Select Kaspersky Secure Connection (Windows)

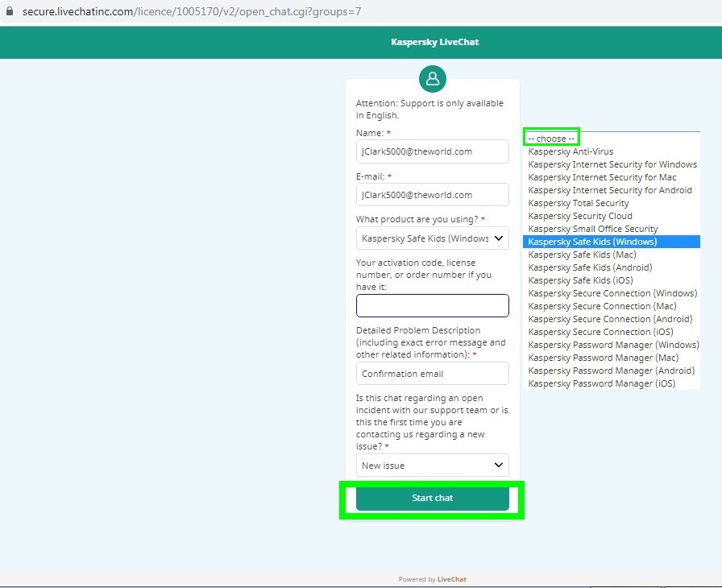612,293
